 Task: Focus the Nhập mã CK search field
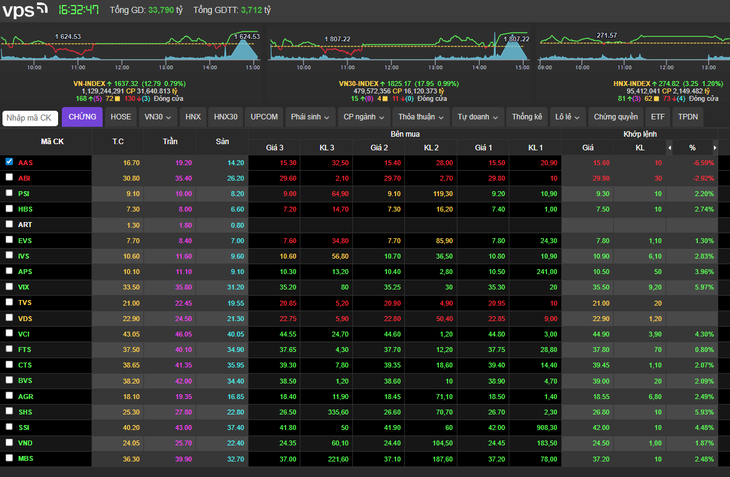click(x=30, y=118)
